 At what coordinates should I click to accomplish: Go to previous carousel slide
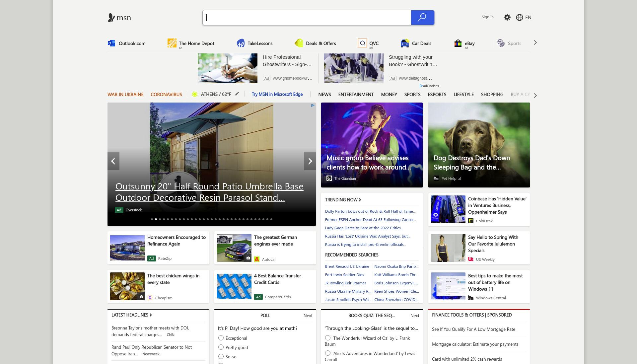(x=113, y=161)
